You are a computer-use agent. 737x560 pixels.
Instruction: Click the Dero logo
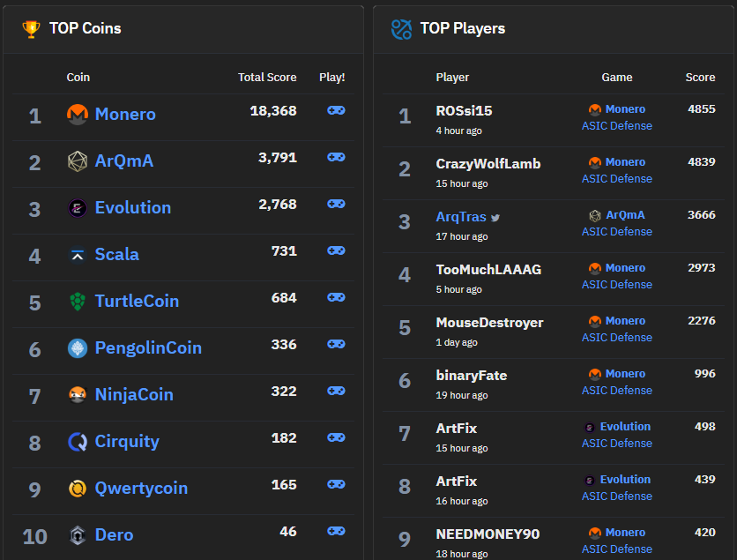tap(78, 535)
